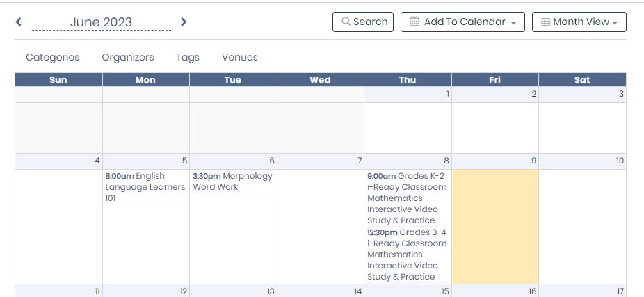Viewport: 644px width, 297px height.
Task: Open 9:00am Grades K-2 i-Ready event
Action: pos(407,198)
